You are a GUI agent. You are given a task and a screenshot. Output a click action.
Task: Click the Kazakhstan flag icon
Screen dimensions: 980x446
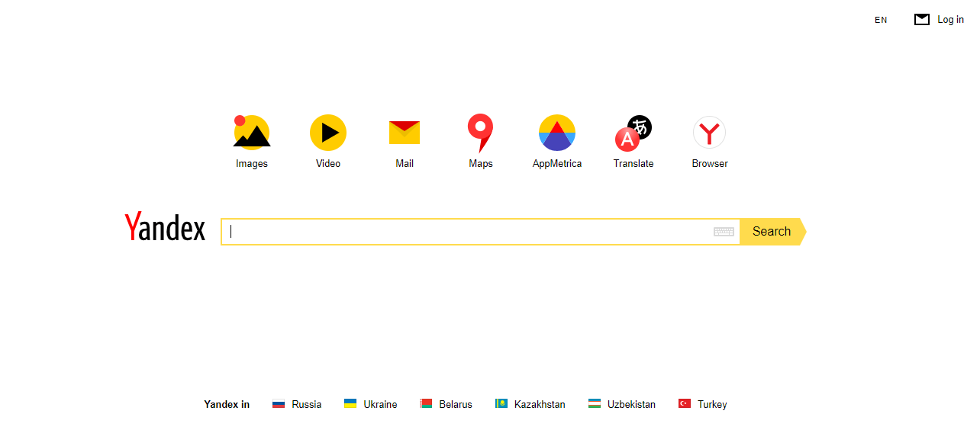(501, 404)
